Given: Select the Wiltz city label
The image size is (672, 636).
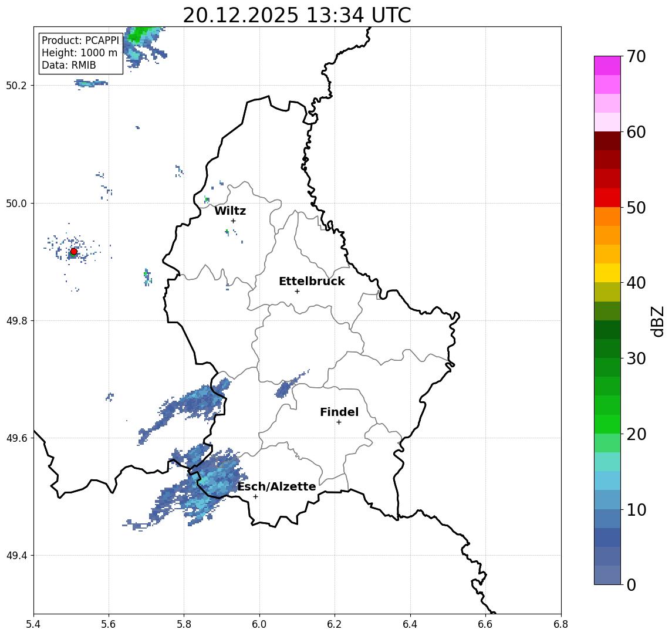Looking at the screenshot, I should (230, 211).
